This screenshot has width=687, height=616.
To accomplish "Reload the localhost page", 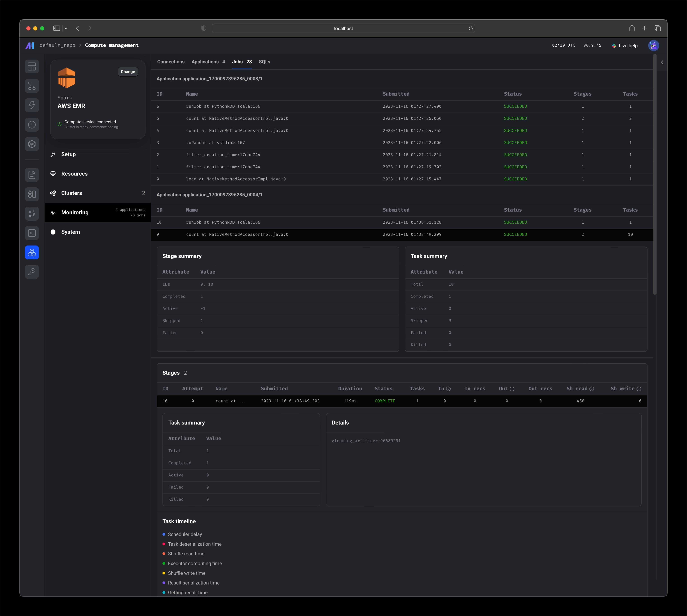I will tap(471, 28).
